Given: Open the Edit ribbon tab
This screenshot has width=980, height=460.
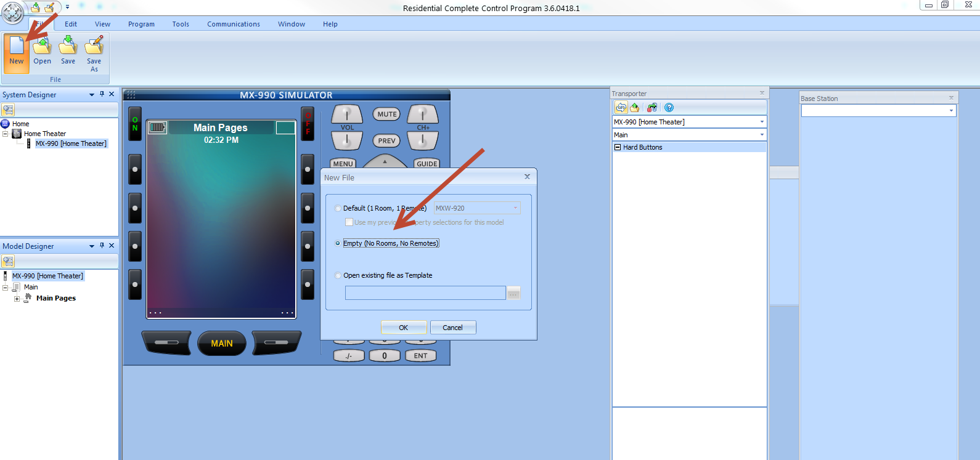Looking at the screenshot, I should [71, 24].
